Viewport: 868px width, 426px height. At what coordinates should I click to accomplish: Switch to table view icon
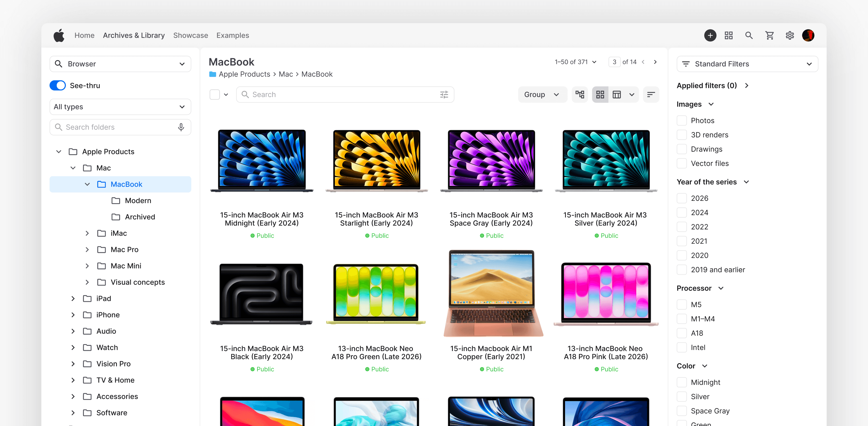click(x=617, y=95)
